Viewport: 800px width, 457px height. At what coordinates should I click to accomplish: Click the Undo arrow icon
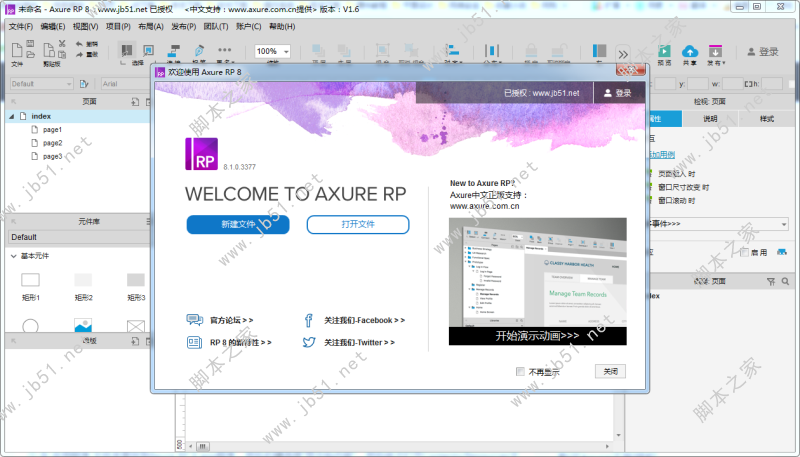79,44
